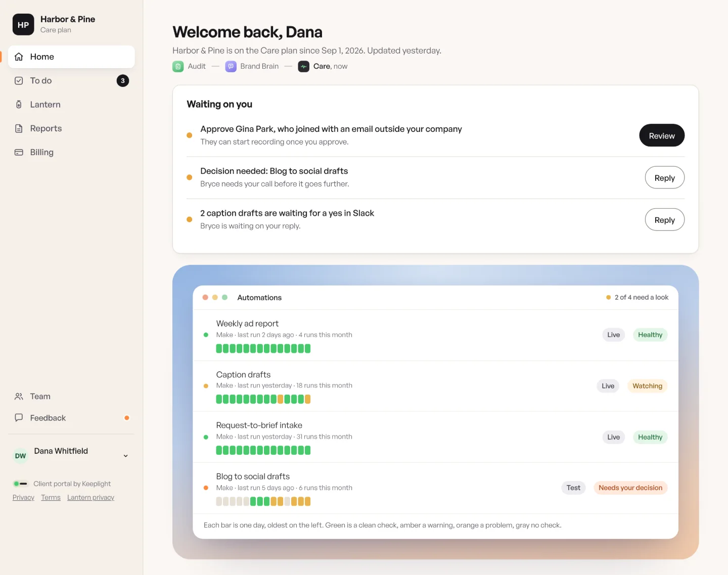Click the orange Feedback notification dot

(x=127, y=418)
